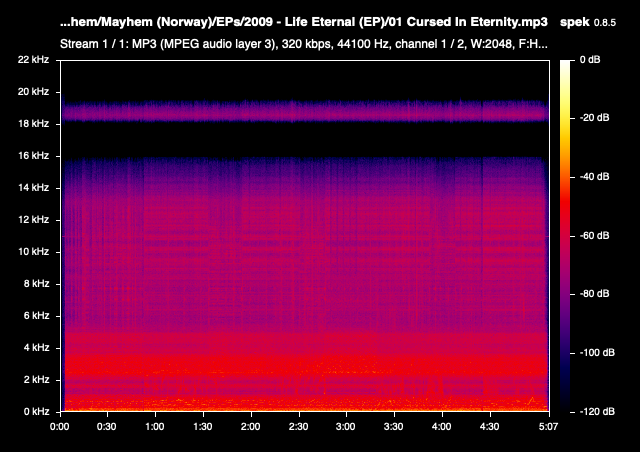This screenshot has width=640, height=452.
Task: Click the 20 kHz frequency label
Action: [33, 91]
